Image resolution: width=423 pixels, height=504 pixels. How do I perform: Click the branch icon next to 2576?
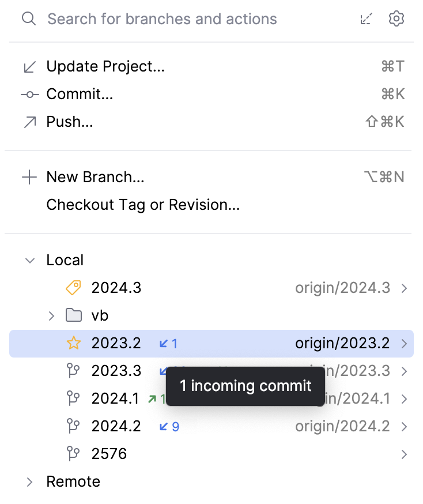[x=73, y=454]
